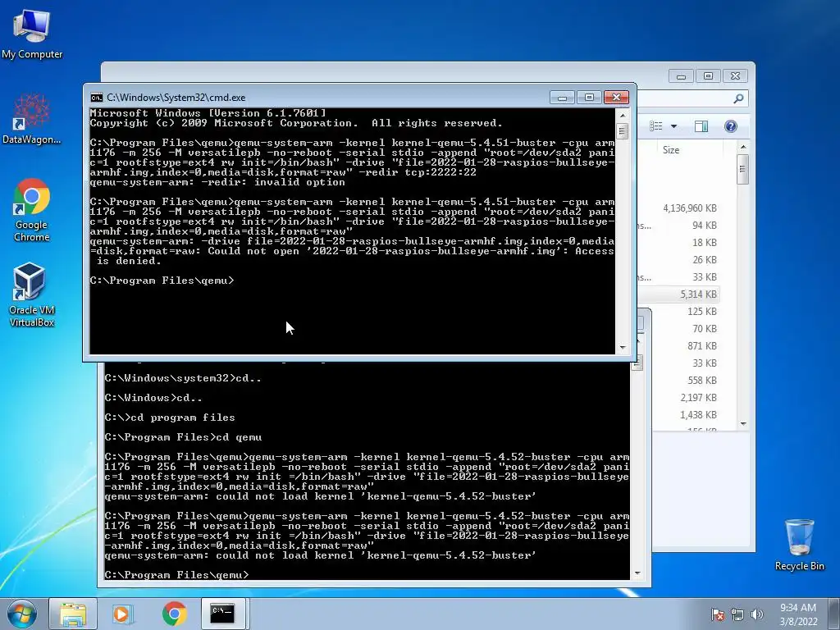Minimize the Explorer window behind
The image size is (840, 630).
click(681, 76)
